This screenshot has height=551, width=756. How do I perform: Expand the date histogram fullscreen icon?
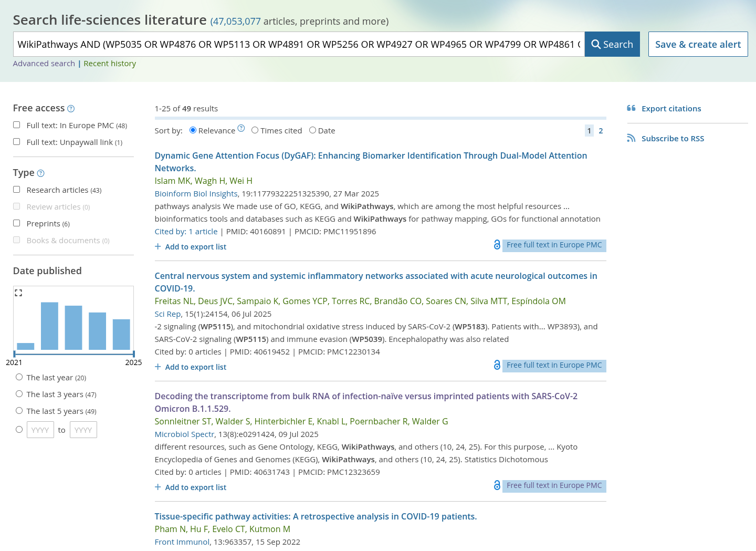point(18,293)
